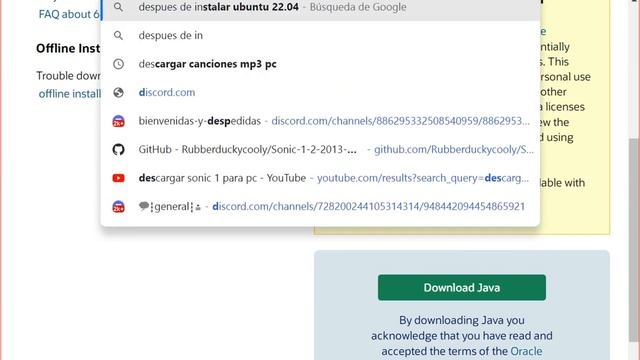
Task: Open the 'offline install' link
Action: (x=70, y=94)
